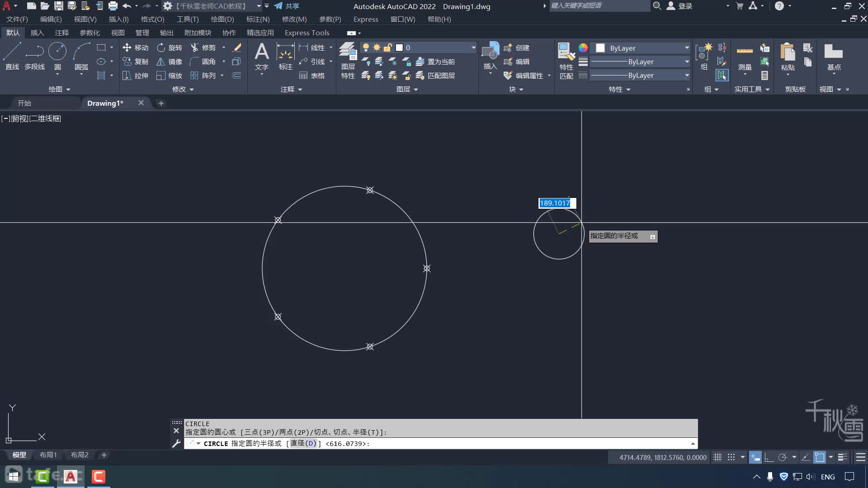Click the 创建 (Create block) button
This screenshot has height=488, width=868.
[x=517, y=47]
